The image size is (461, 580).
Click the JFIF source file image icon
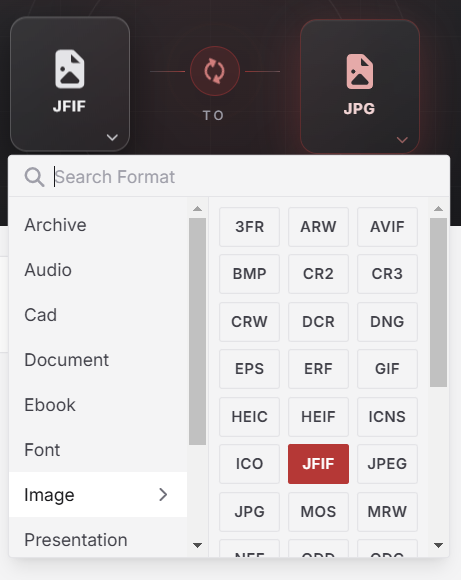click(x=70, y=69)
